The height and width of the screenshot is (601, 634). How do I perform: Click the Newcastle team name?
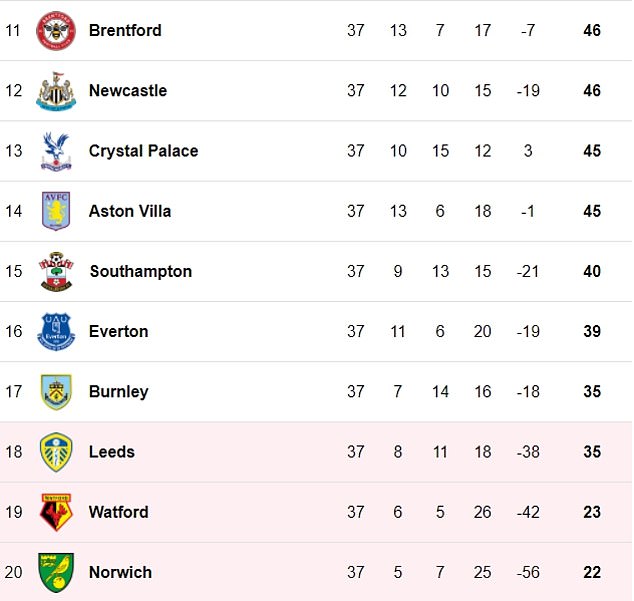[x=128, y=91]
